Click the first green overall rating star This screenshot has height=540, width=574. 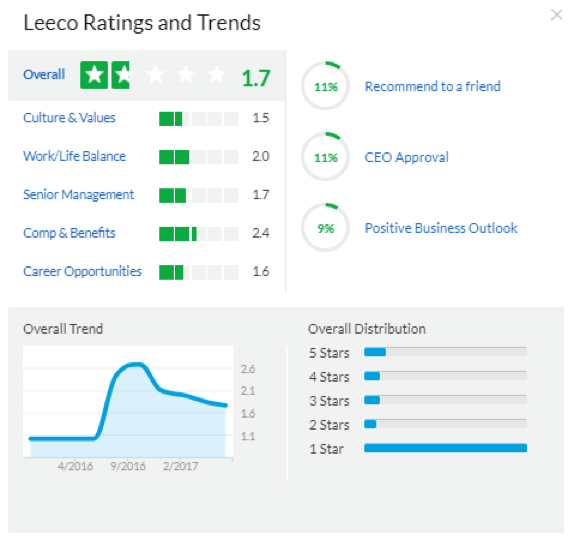(94, 75)
